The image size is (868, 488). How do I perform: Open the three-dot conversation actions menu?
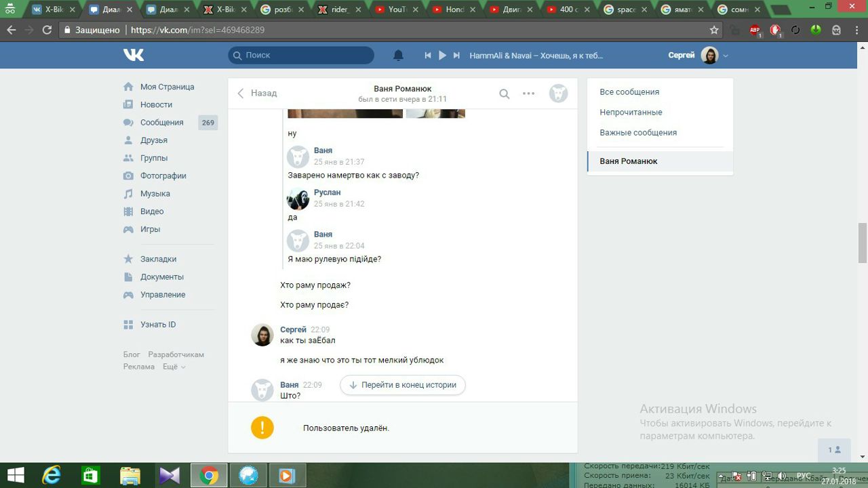click(529, 94)
